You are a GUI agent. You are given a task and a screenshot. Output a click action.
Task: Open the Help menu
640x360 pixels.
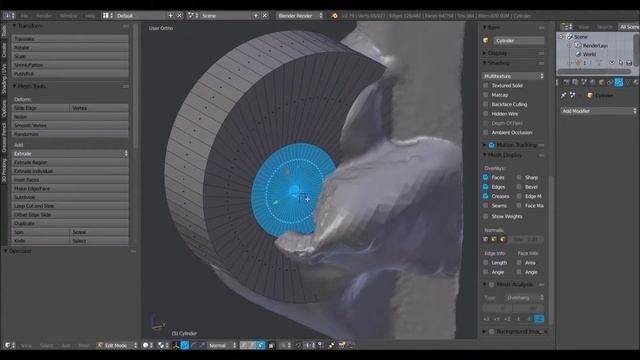(x=90, y=16)
